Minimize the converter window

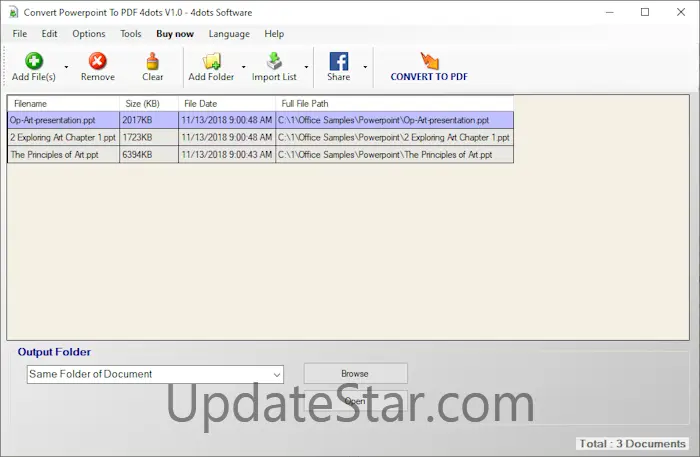click(610, 12)
